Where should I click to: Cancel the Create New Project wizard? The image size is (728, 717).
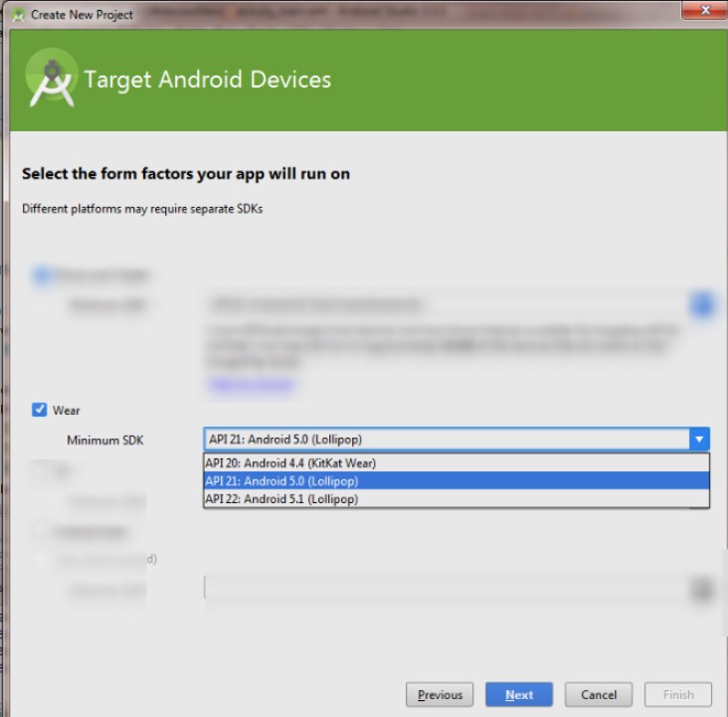[x=599, y=695]
